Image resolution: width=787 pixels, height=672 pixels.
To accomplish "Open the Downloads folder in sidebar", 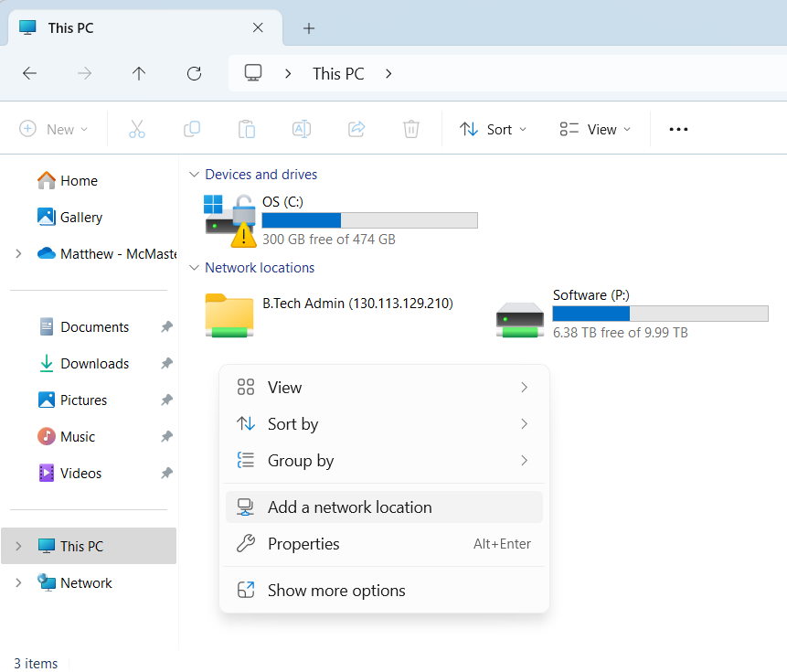I will click(x=94, y=364).
